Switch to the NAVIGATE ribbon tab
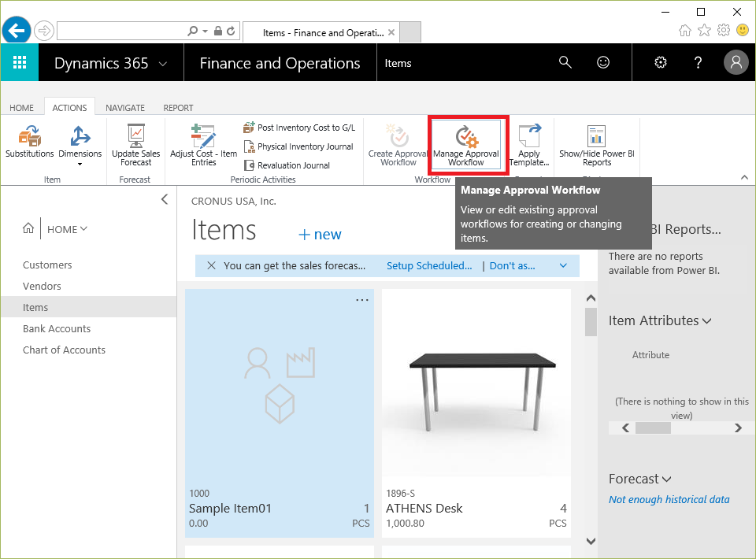The height and width of the screenshot is (559, 756). 125,108
